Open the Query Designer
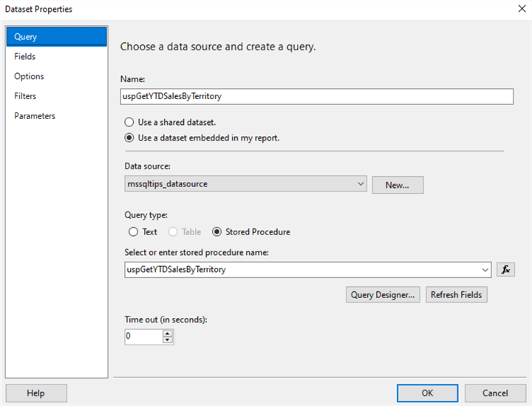 (383, 294)
